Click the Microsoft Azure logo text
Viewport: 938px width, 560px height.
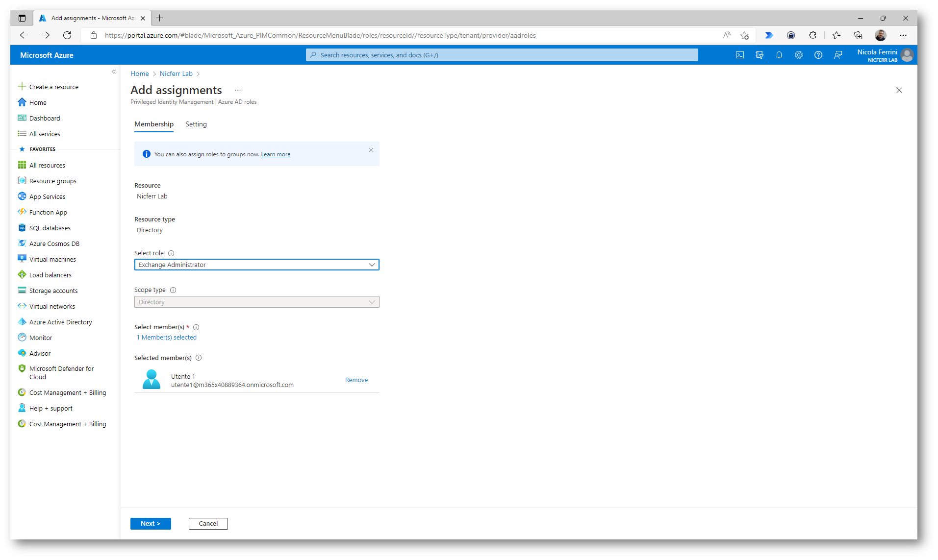tap(47, 55)
